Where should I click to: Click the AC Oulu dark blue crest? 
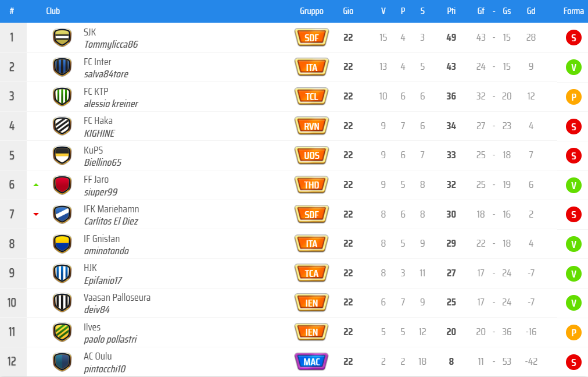click(x=62, y=362)
